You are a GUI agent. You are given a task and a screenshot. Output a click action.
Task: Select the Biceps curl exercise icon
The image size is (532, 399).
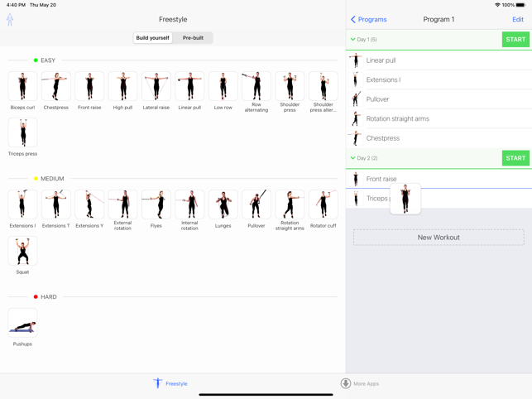point(22,87)
